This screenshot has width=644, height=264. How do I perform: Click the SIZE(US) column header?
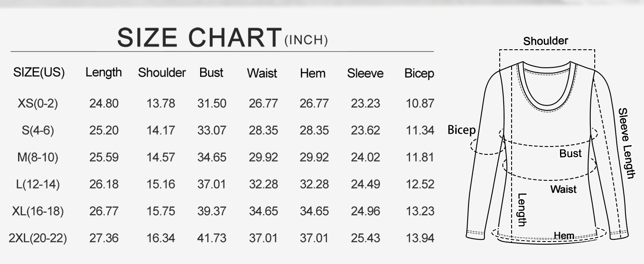(39, 73)
